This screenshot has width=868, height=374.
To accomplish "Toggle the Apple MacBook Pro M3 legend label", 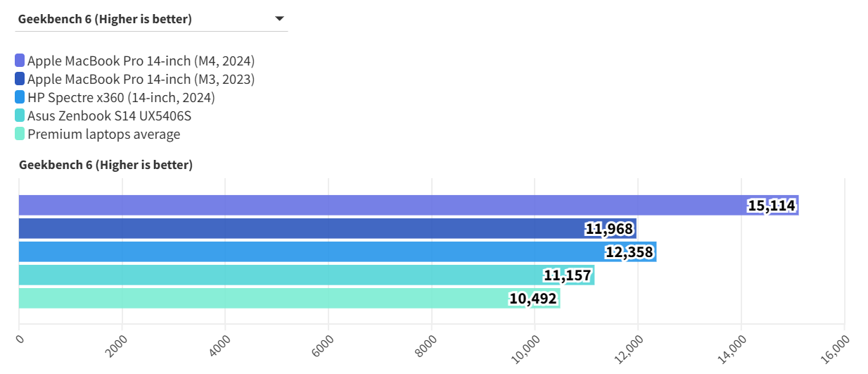I will (141, 79).
